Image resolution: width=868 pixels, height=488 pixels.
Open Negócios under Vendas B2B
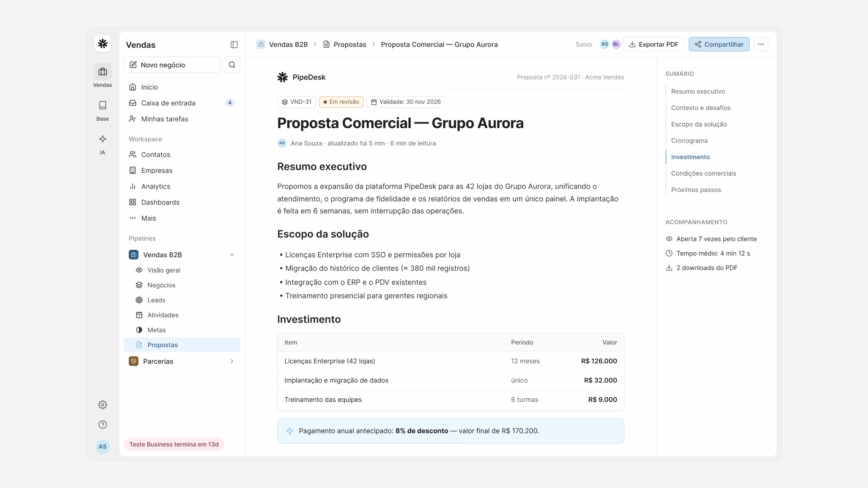point(182,285)
